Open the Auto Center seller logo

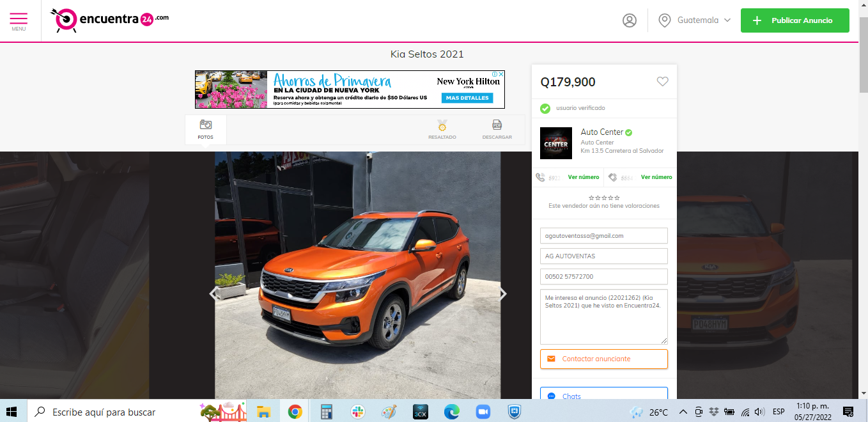pos(556,143)
